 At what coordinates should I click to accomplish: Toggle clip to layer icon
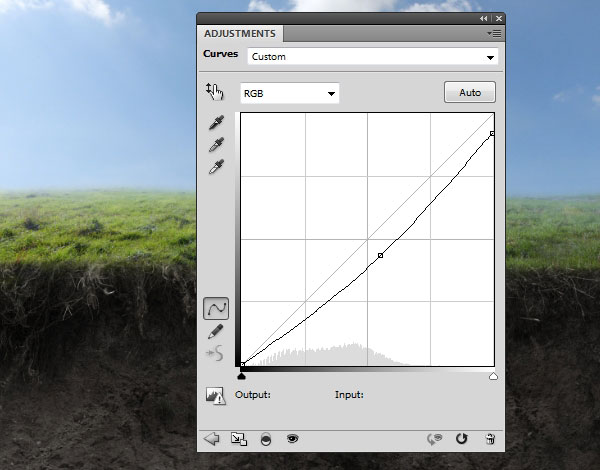[x=266, y=439]
